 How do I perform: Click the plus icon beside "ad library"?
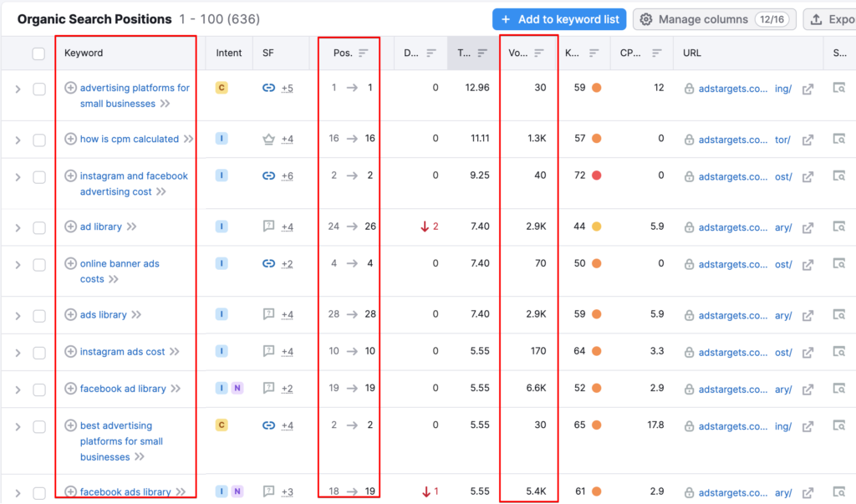tap(70, 226)
